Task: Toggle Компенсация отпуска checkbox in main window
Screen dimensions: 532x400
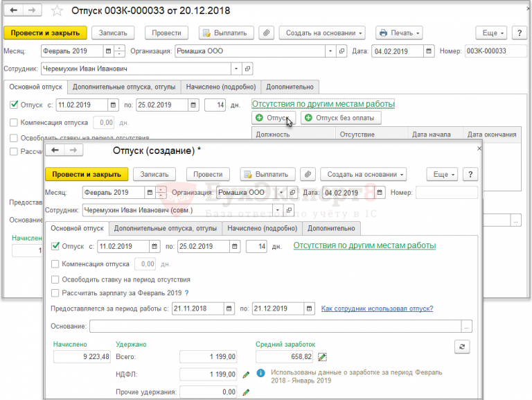Action: (x=14, y=122)
